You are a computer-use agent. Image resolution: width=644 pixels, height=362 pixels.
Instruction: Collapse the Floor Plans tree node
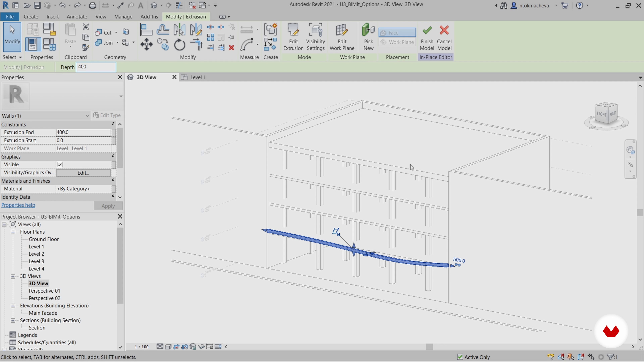click(13, 232)
